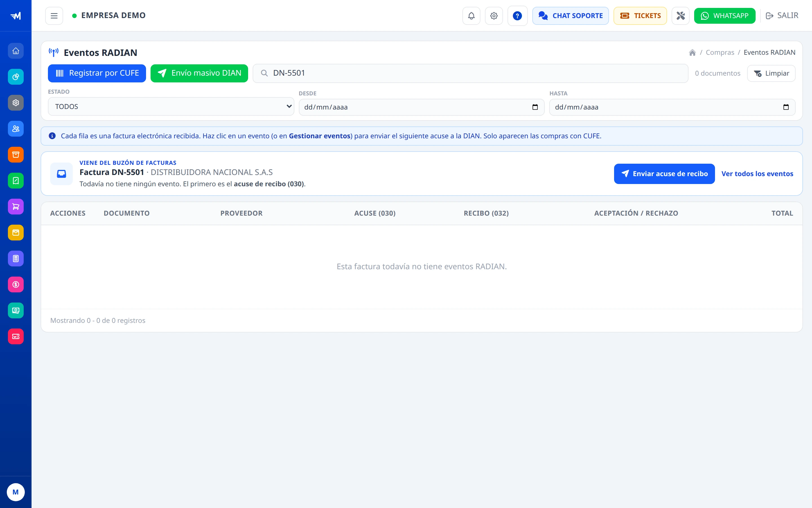Viewport: 812px width, 508px height.
Task: Open CHAT SOPORTE button
Action: 570,16
